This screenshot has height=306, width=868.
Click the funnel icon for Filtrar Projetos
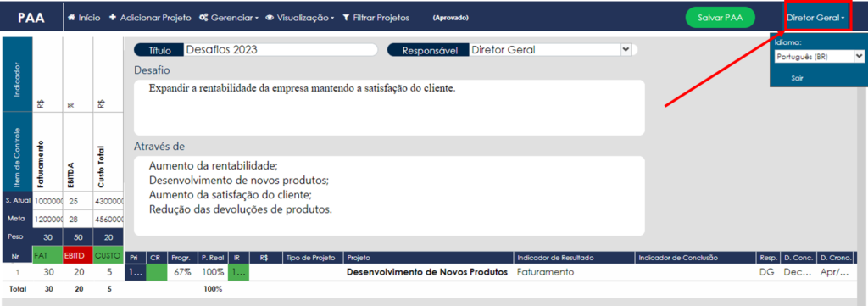pyautogui.click(x=346, y=18)
